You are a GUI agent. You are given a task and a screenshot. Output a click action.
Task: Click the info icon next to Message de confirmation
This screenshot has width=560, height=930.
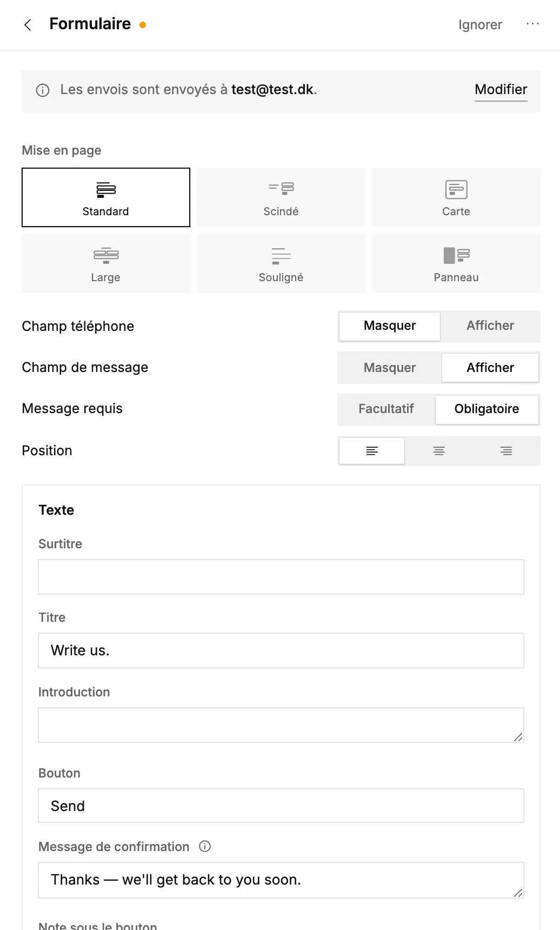click(205, 846)
